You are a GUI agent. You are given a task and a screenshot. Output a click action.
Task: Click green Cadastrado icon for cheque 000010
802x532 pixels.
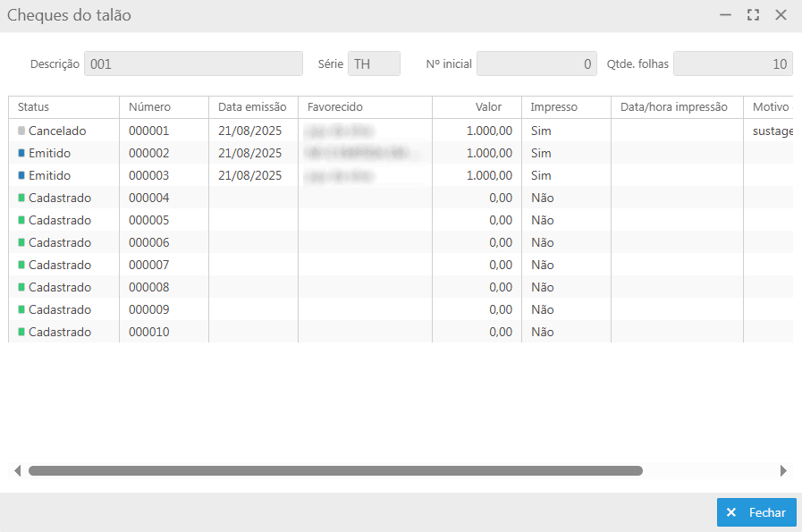(21, 332)
